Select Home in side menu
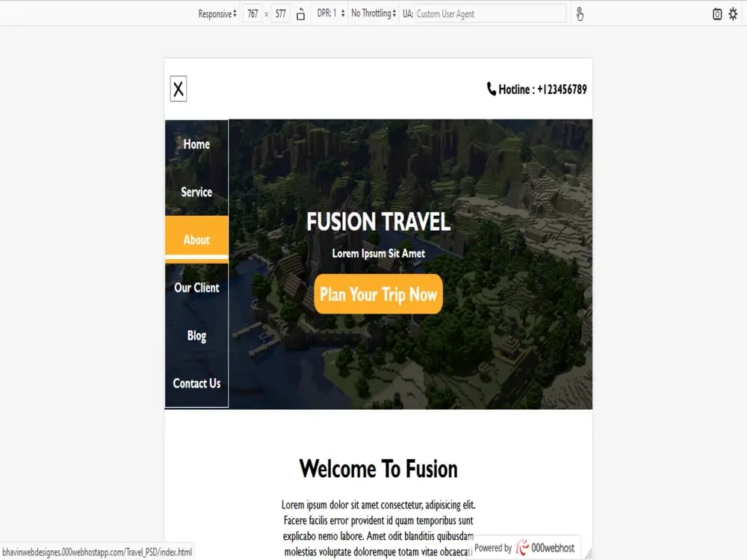 [x=196, y=144]
